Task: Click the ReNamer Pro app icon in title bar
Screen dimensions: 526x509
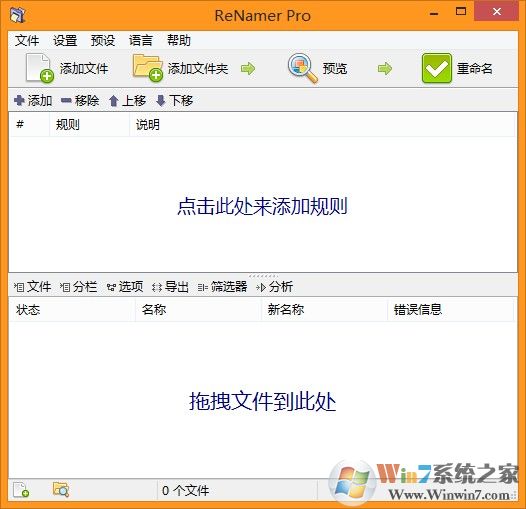Action: click(x=17, y=15)
